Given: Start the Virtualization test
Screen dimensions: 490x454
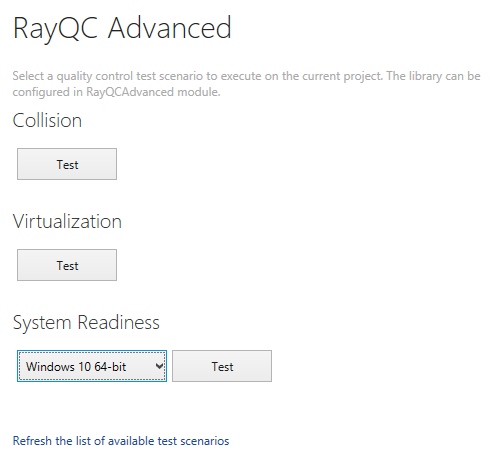Looking at the screenshot, I should (67, 265).
